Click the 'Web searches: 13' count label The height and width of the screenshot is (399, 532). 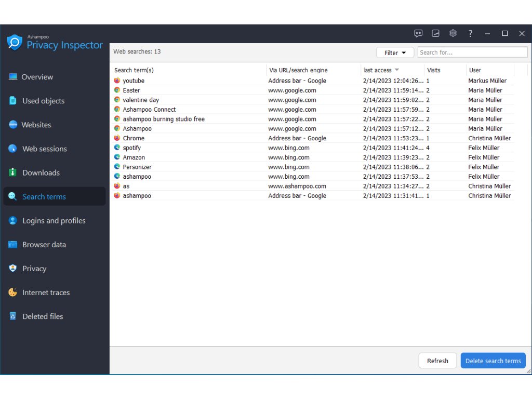click(137, 51)
